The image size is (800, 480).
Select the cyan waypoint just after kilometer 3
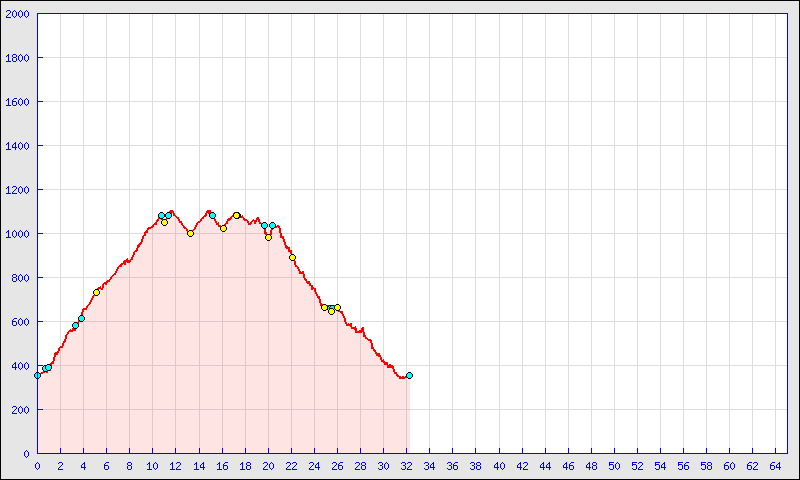[x=76, y=325]
